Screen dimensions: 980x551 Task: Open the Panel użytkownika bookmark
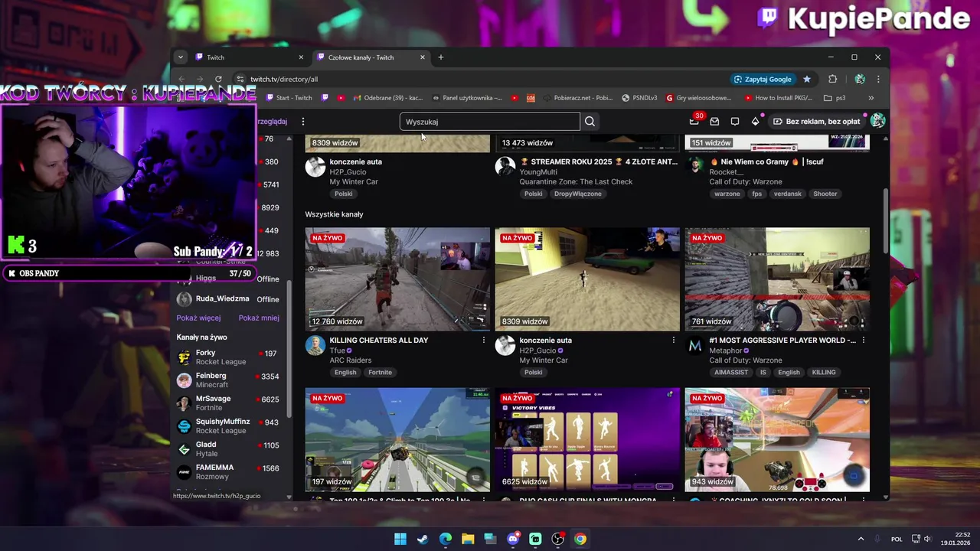pos(467,98)
